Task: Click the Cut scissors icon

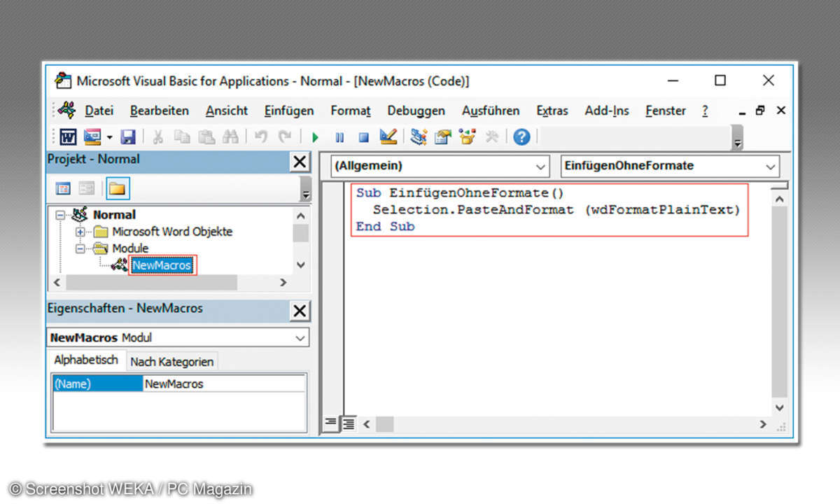Action: [x=157, y=136]
